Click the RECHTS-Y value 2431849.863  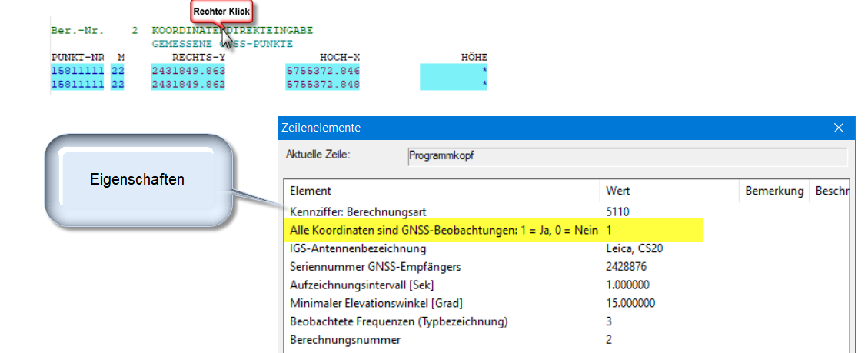(x=188, y=71)
